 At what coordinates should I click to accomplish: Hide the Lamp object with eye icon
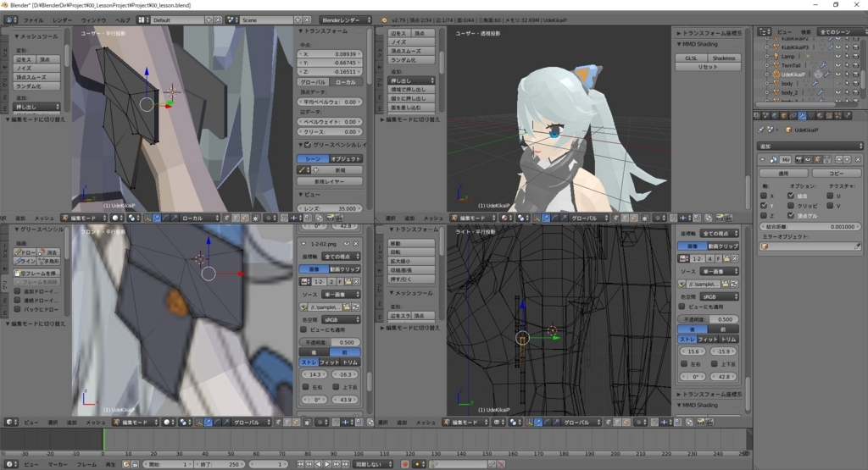tap(838, 56)
